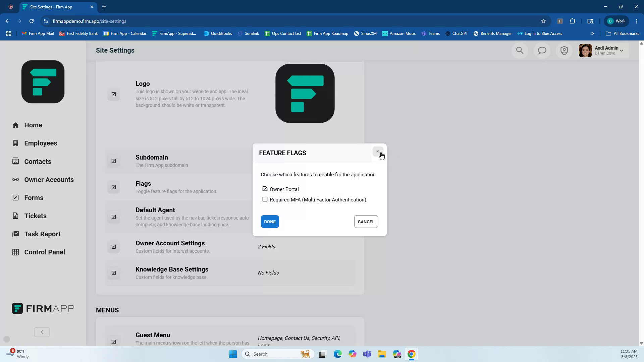Expand hidden bookmarks with the overflow chevron
The image size is (644, 362).
(x=592, y=33)
